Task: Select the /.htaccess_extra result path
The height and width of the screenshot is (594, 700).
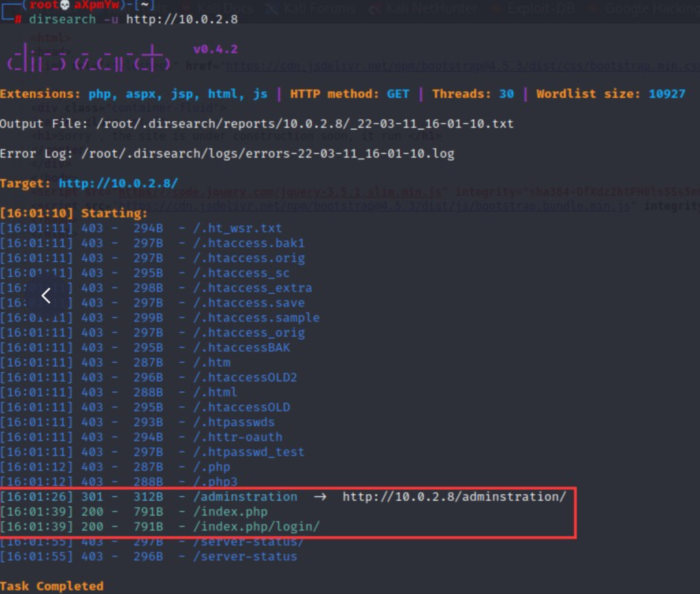Action: 252,288
